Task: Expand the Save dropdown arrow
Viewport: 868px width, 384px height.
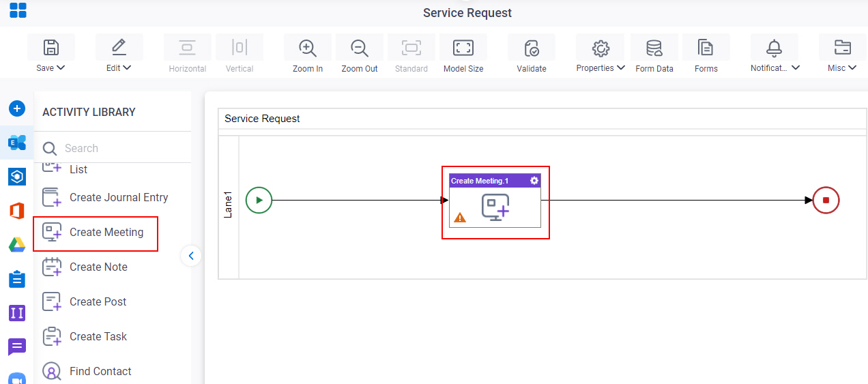Action: [x=61, y=68]
